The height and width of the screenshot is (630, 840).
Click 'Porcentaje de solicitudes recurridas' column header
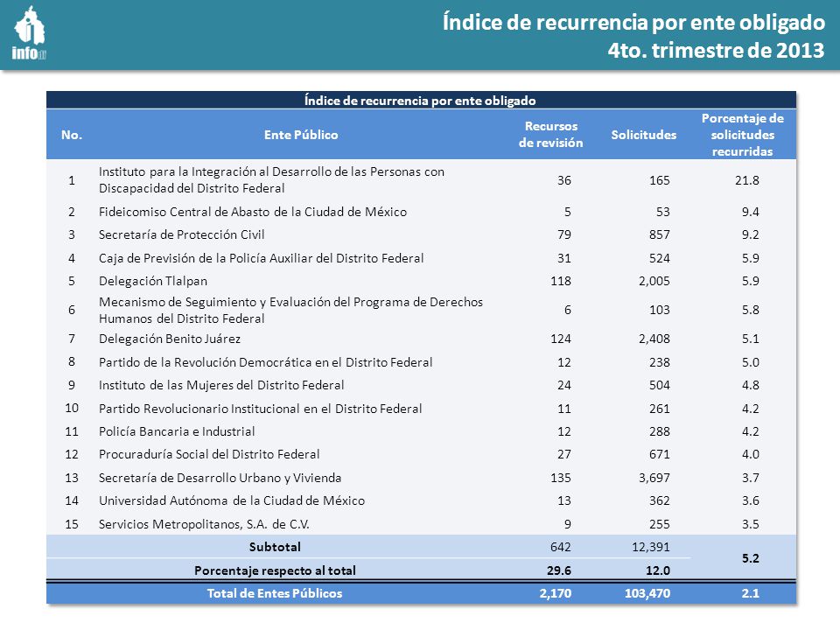pos(743,135)
